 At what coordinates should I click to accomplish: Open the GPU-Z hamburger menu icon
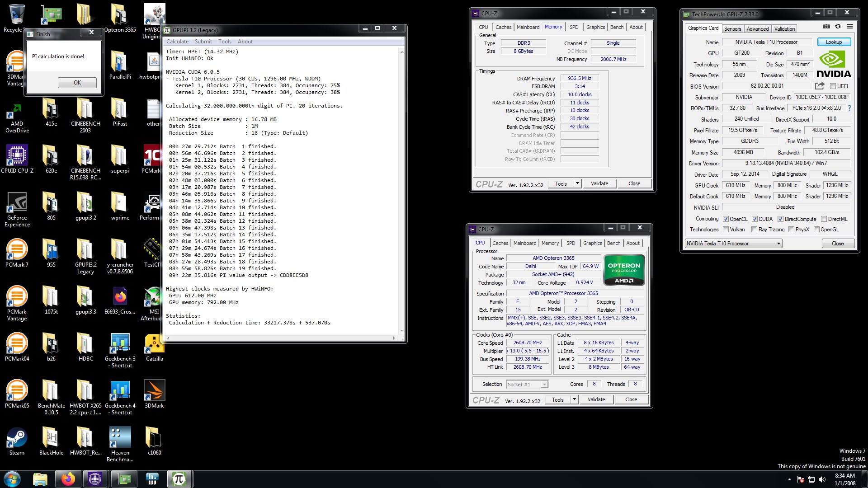pos(849,27)
